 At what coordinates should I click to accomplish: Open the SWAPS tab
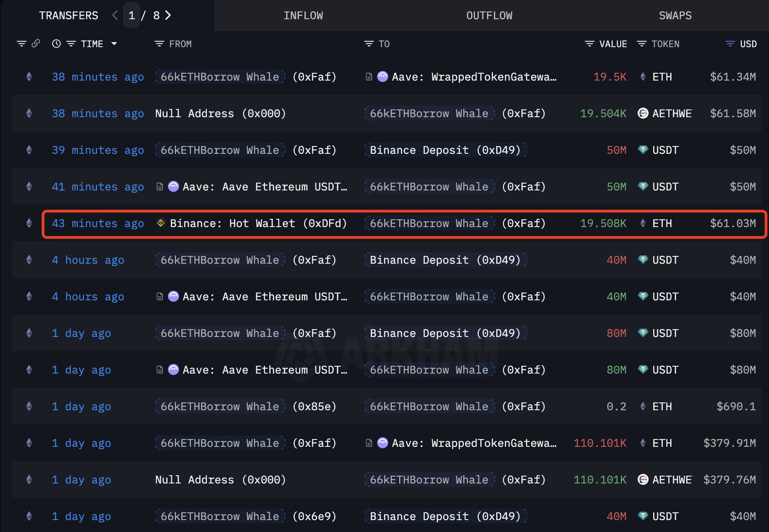click(675, 15)
